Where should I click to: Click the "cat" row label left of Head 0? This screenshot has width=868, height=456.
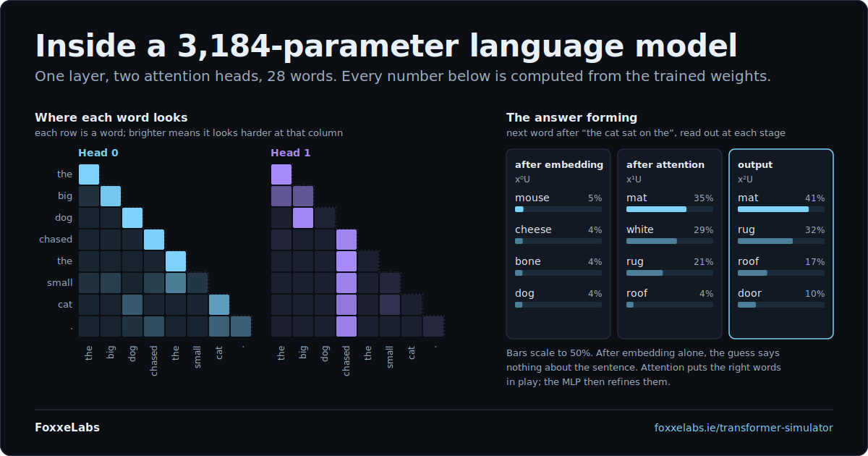click(65, 305)
